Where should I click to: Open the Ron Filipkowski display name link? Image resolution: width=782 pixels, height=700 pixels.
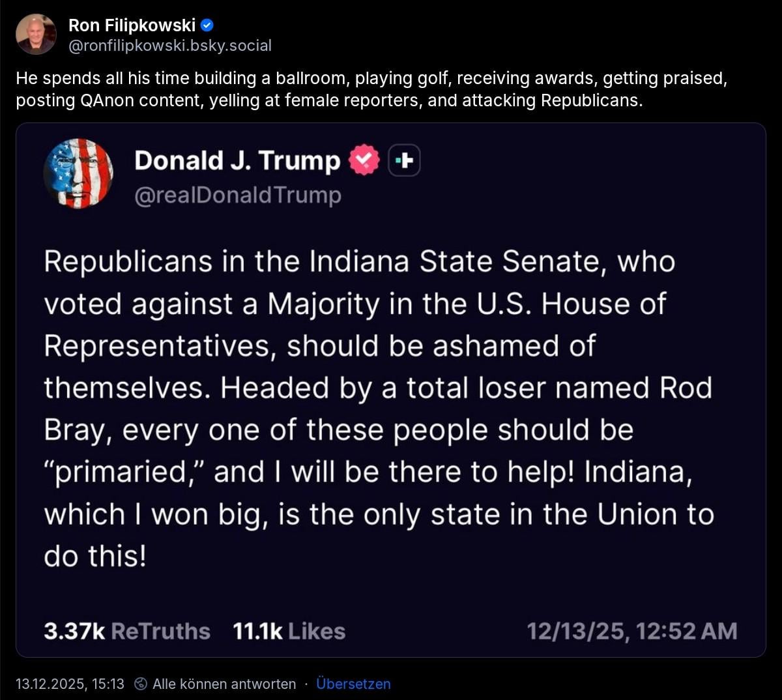click(x=132, y=25)
